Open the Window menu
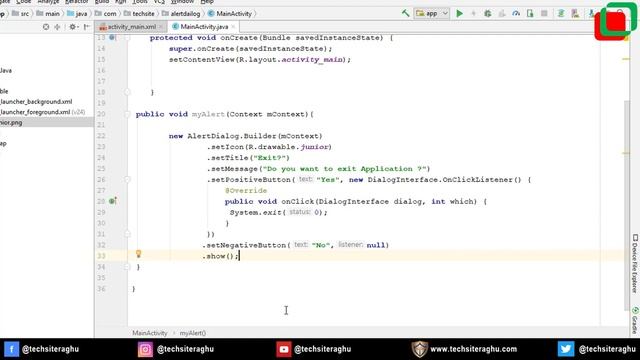This screenshot has width=640, height=360. pyautogui.click(x=182, y=2)
